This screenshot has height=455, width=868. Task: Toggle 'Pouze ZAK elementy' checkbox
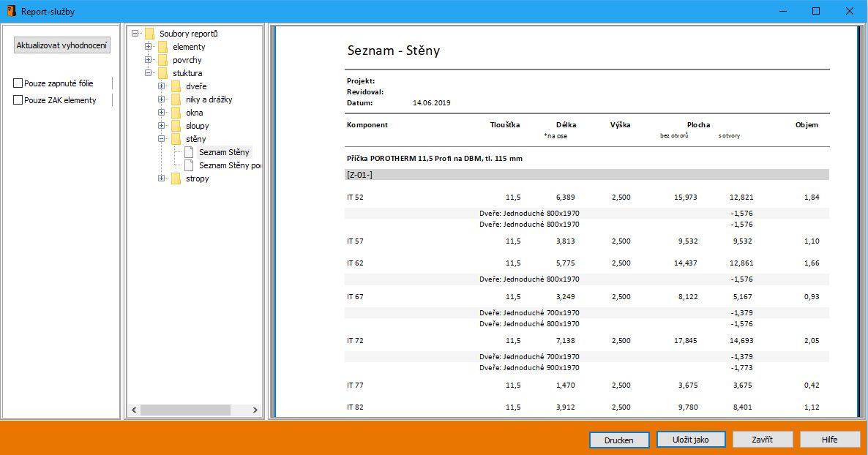(18, 100)
